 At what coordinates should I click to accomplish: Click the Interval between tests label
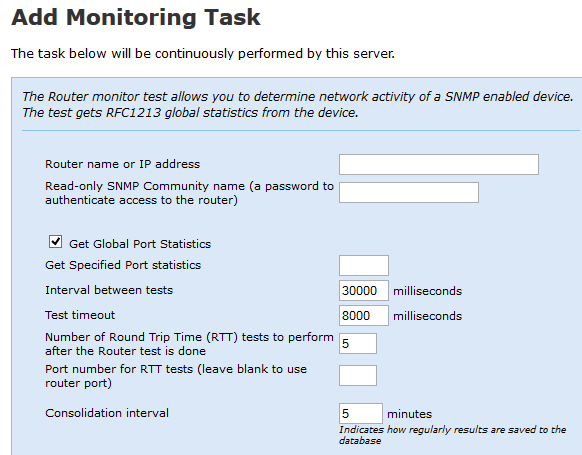(x=109, y=290)
